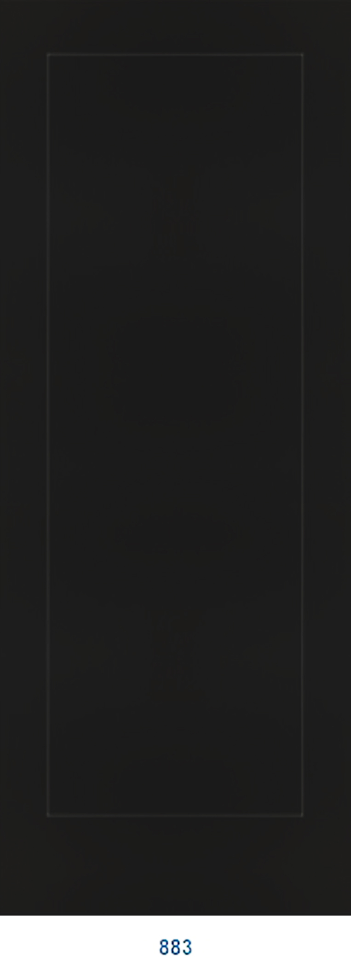This screenshot has width=351, height=980.
Task: Click the lower-left corner of inner panel outline
Action: 48,815
